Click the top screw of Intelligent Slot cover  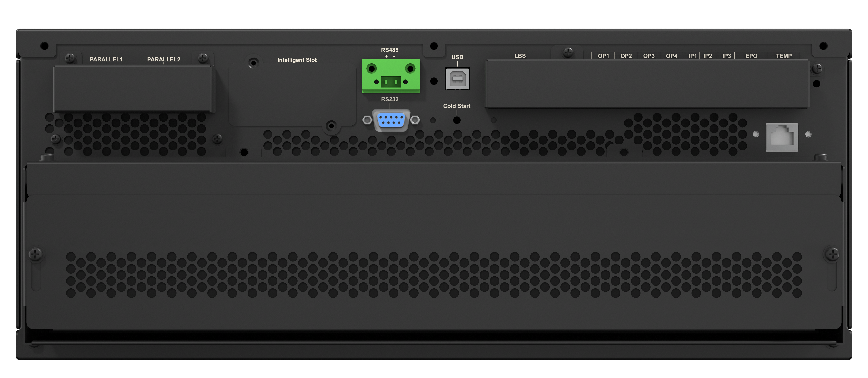253,63
